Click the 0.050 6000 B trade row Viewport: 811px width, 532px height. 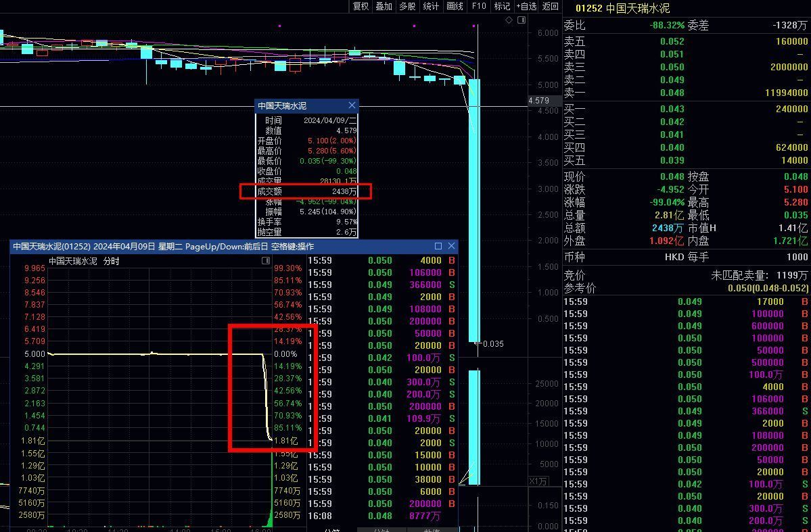(382, 491)
